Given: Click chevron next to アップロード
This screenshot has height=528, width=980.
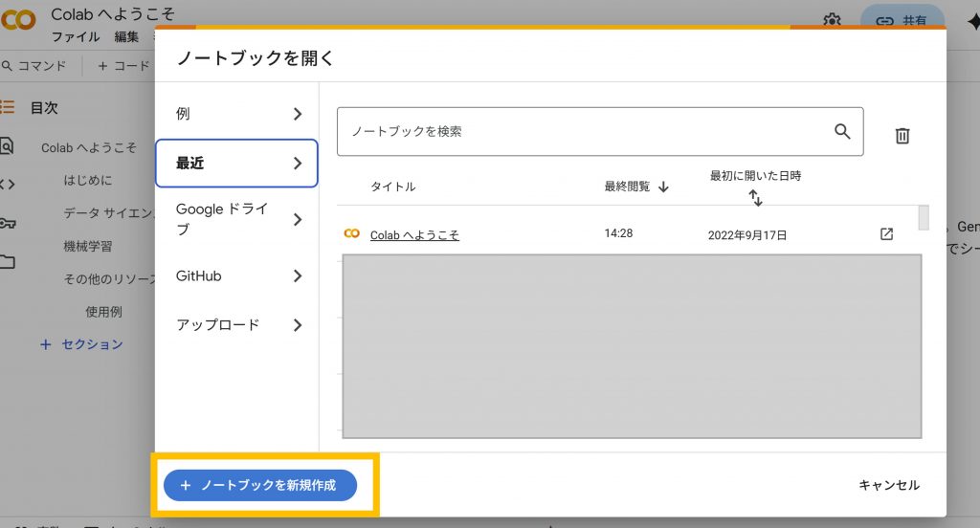Looking at the screenshot, I should click(x=298, y=325).
